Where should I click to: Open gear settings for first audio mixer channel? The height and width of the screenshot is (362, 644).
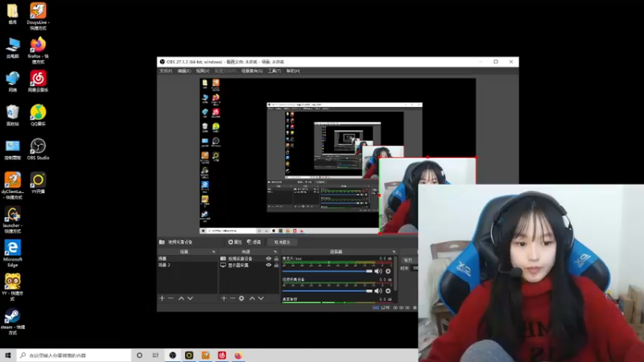[388, 271]
